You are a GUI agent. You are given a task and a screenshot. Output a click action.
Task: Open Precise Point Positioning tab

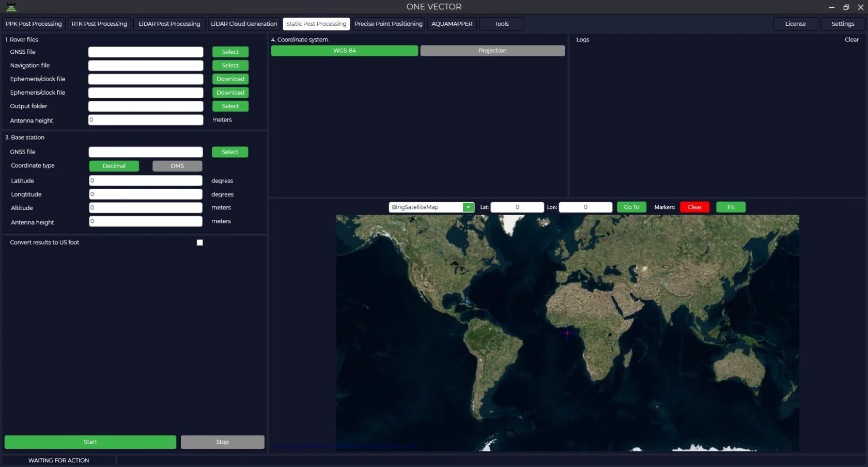(389, 24)
